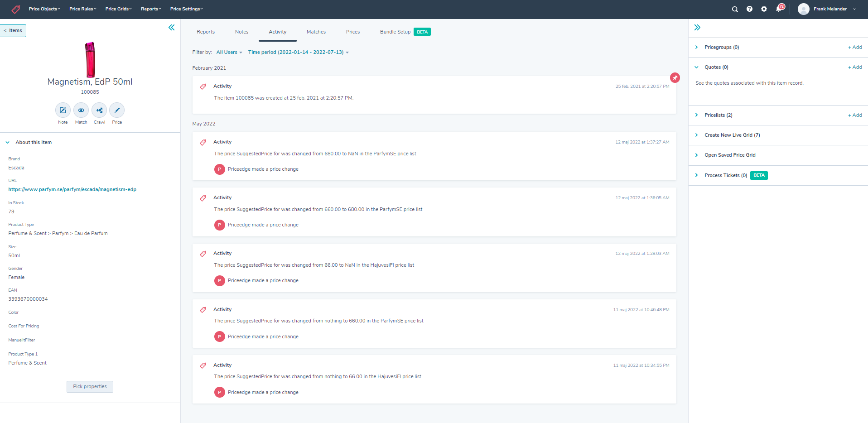868x423 pixels.
Task: Click Priceedge avatar on 10:34:55 PM activity
Action: pyautogui.click(x=219, y=392)
